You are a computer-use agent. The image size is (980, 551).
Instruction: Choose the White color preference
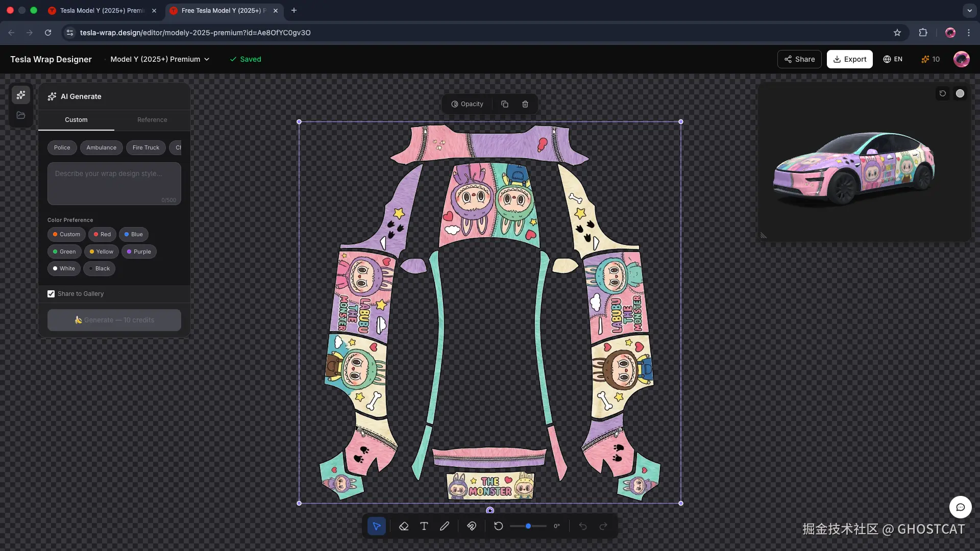64,269
